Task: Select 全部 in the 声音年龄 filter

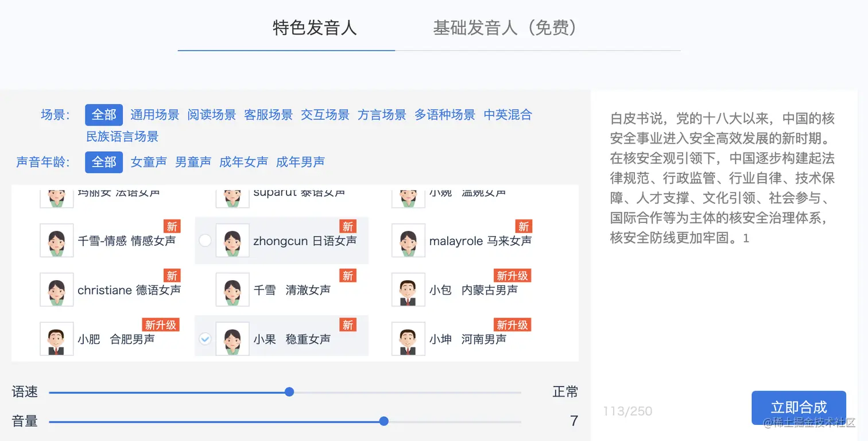Action: click(104, 162)
